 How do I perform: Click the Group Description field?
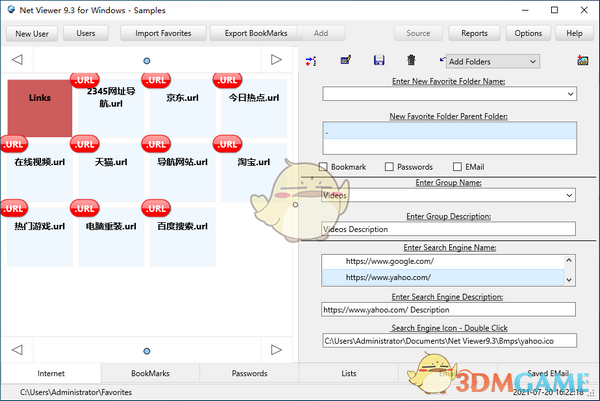click(x=448, y=229)
